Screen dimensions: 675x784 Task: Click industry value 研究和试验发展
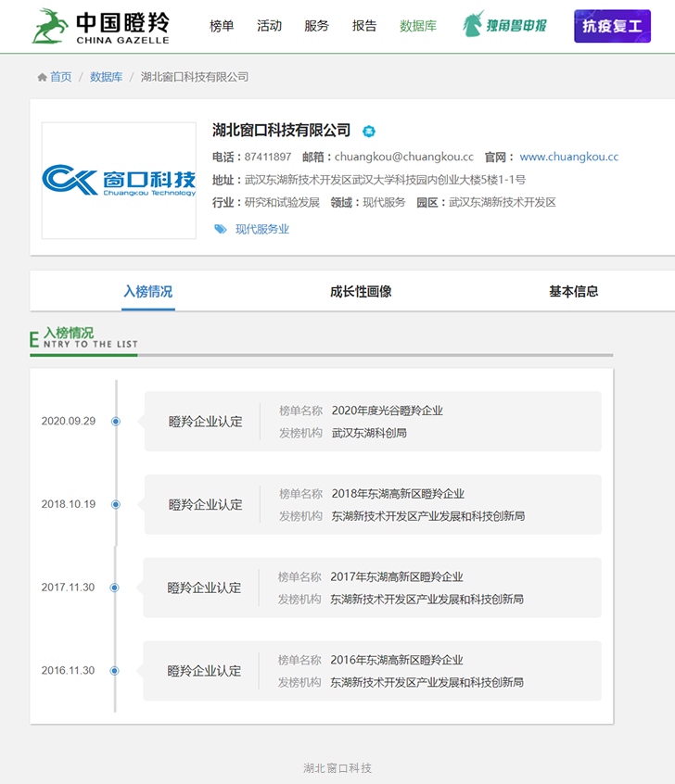tap(282, 203)
